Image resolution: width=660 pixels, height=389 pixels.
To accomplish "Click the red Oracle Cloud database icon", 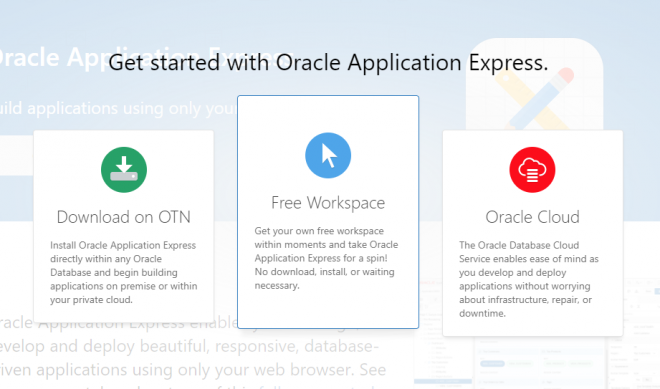I will tap(532, 170).
